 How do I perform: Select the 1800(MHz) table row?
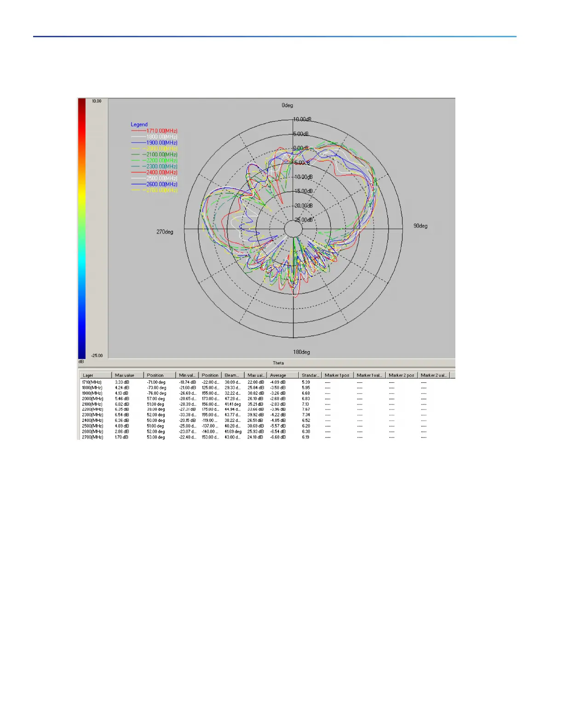tap(267, 387)
